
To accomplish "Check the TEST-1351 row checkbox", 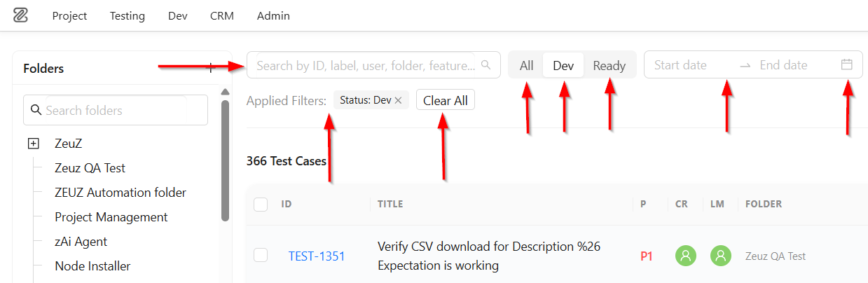I will tap(261, 255).
